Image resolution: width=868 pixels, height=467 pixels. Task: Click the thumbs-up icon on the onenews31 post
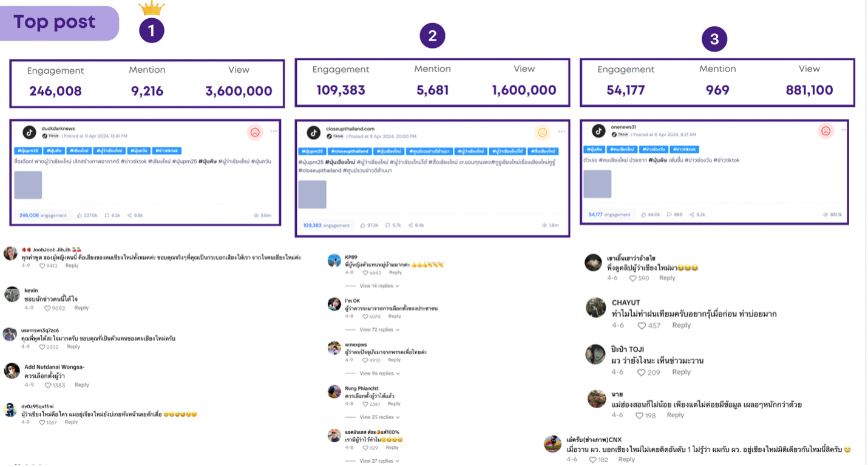coord(643,215)
